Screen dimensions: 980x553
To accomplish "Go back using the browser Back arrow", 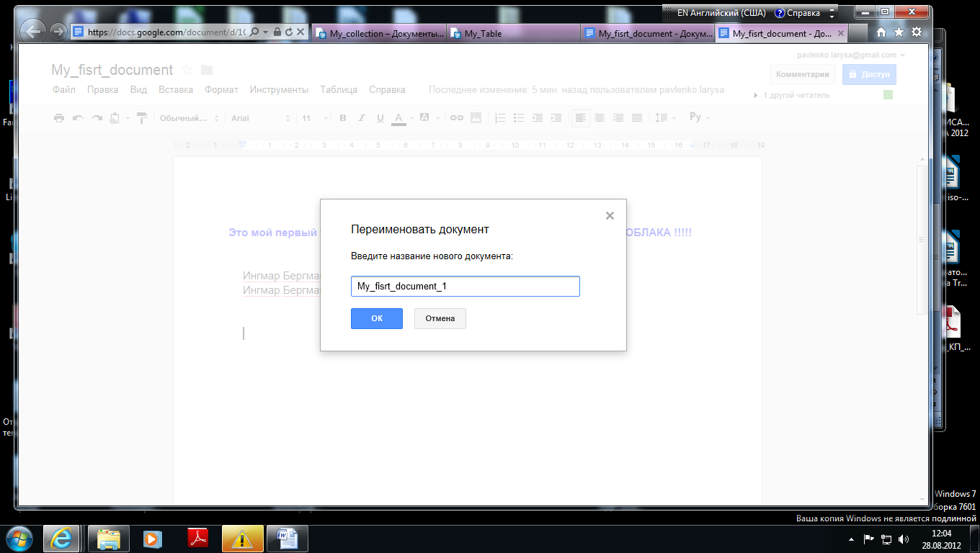I will click(32, 31).
